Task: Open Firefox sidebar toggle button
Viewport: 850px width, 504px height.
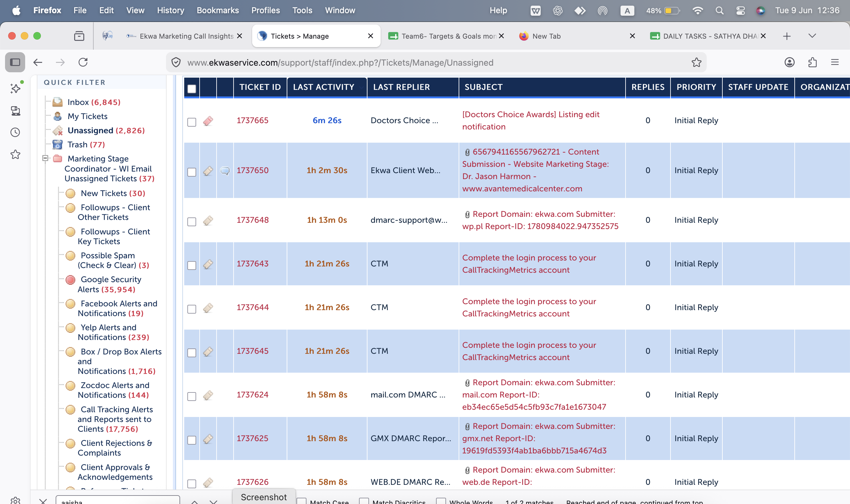Action: coord(15,62)
